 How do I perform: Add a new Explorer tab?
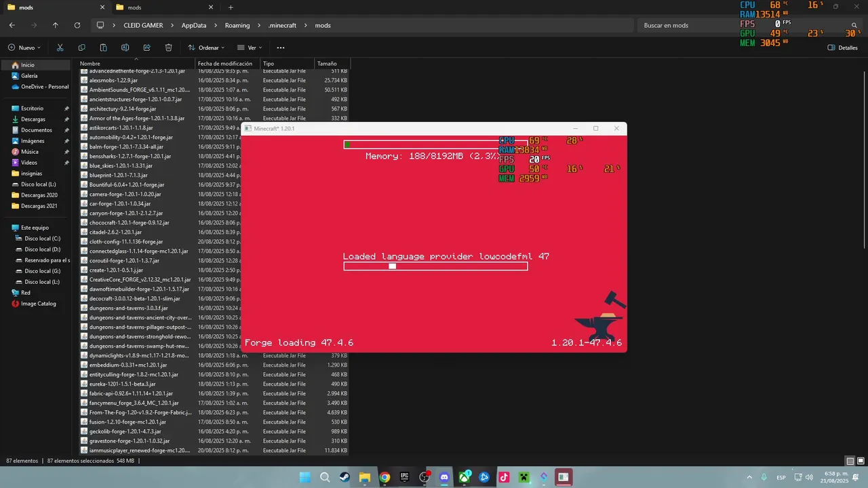[231, 7]
